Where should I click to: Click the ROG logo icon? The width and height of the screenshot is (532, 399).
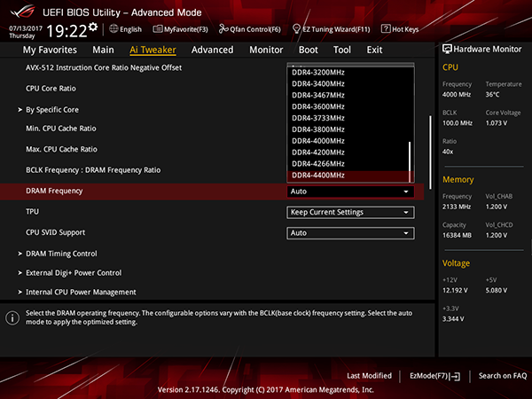point(22,12)
